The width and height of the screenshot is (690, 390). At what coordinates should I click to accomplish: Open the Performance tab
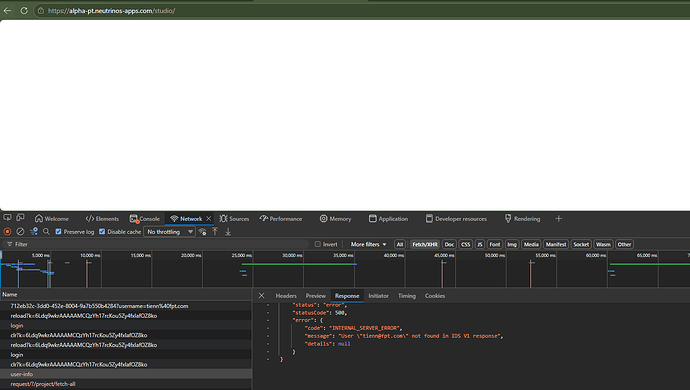point(281,219)
